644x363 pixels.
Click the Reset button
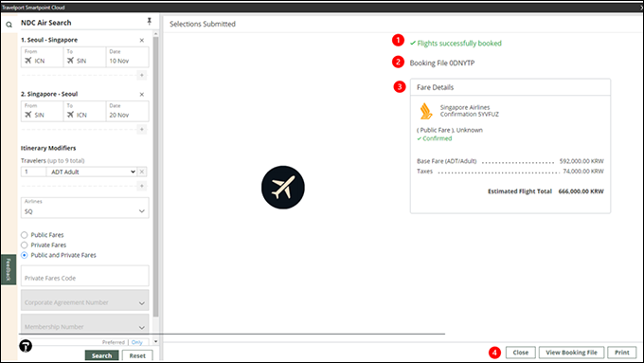pos(137,355)
